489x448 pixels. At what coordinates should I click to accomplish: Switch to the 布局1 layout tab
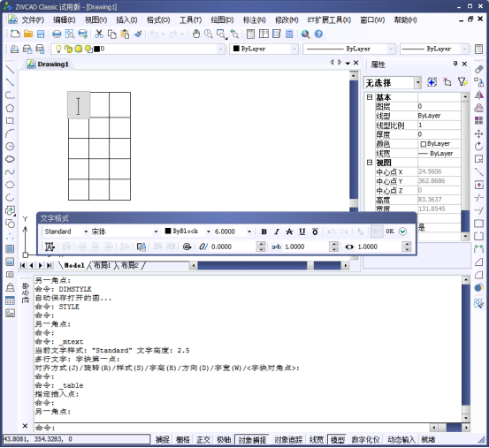[103, 265]
